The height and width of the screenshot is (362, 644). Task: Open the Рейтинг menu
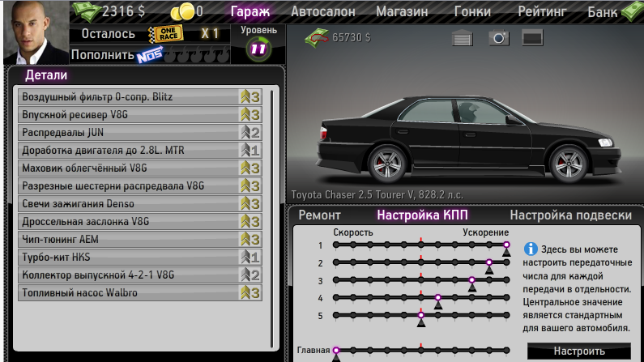[542, 11]
